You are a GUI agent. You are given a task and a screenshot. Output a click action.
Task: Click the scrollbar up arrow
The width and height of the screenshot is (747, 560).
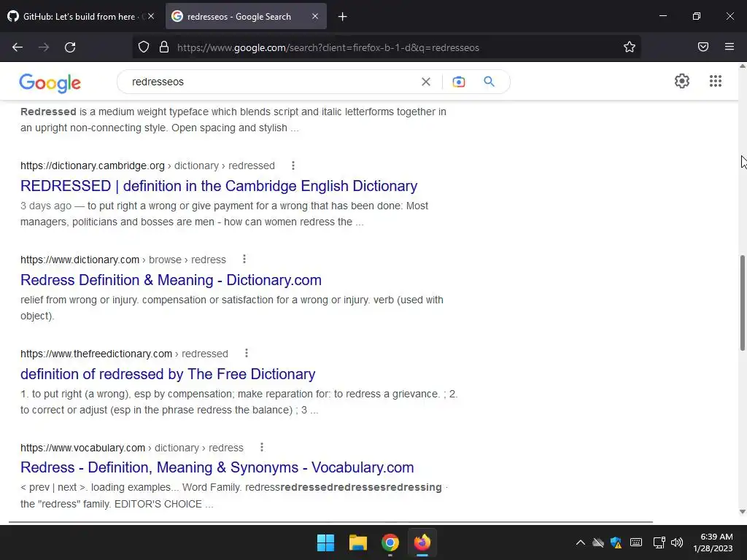[x=742, y=66]
